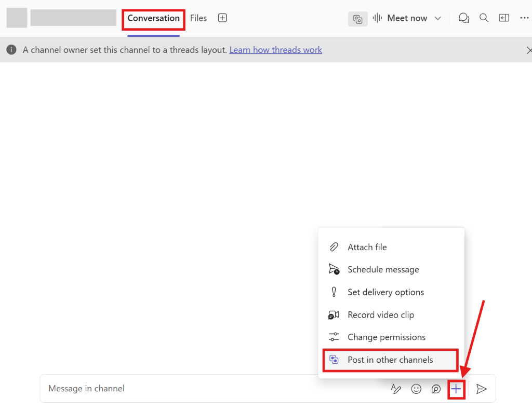Switch to the Files tab
The height and width of the screenshot is (411, 532).
tap(198, 18)
